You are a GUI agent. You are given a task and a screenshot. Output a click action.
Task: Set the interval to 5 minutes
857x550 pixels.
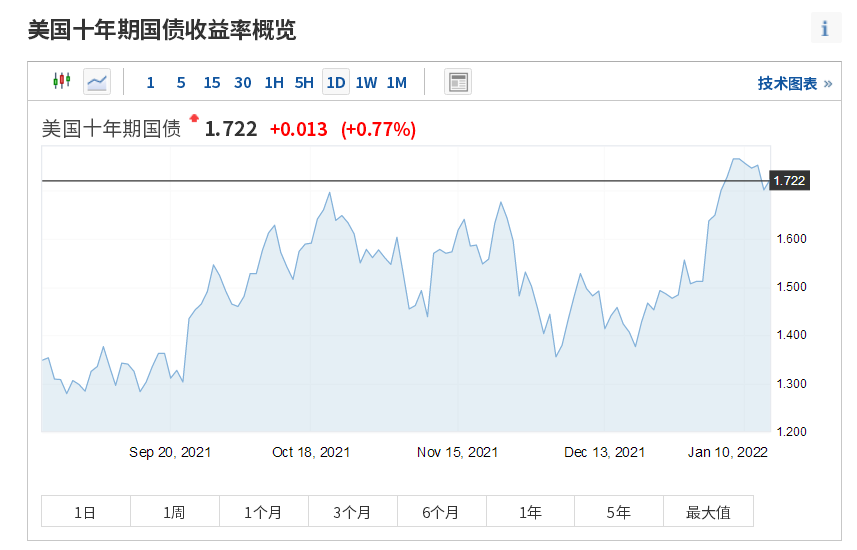click(x=181, y=83)
